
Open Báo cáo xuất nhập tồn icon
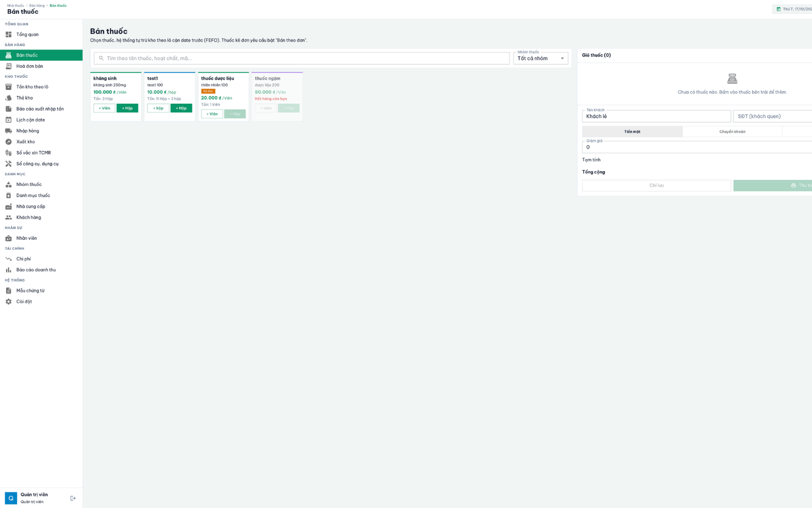[9, 109]
